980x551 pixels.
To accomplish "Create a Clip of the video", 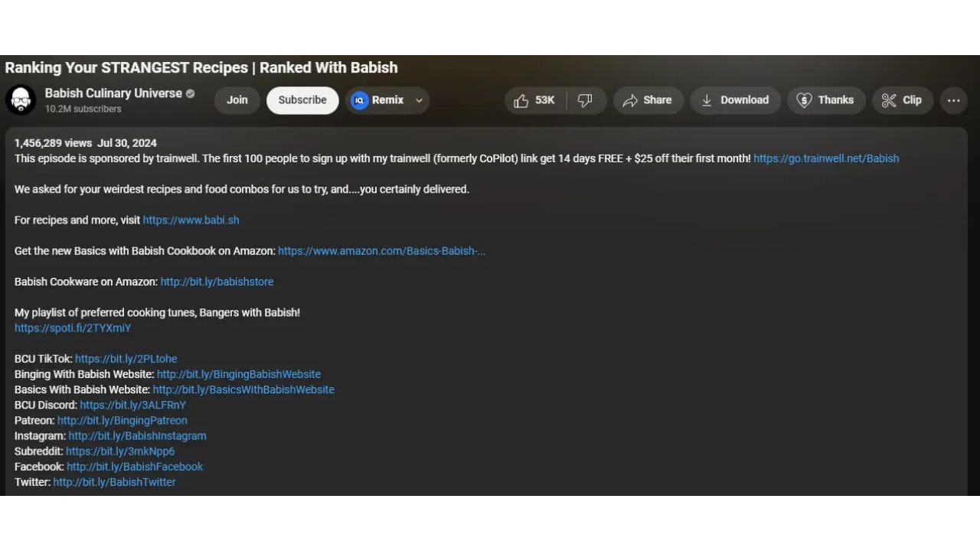I will tap(902, 100).
